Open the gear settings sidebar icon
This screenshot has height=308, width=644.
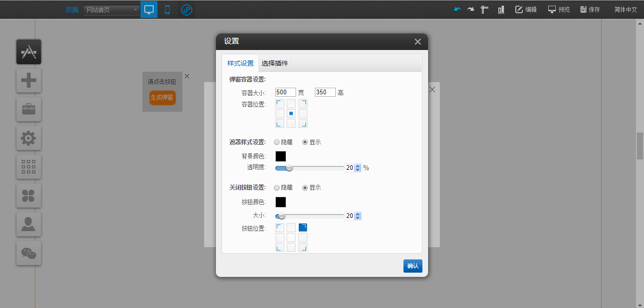point(29,138)
